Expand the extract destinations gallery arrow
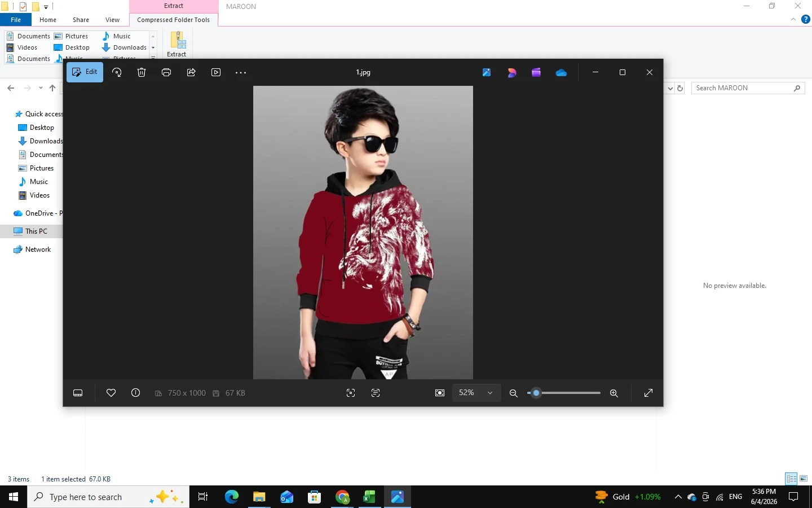812x508 pixels. pos(153,58)
